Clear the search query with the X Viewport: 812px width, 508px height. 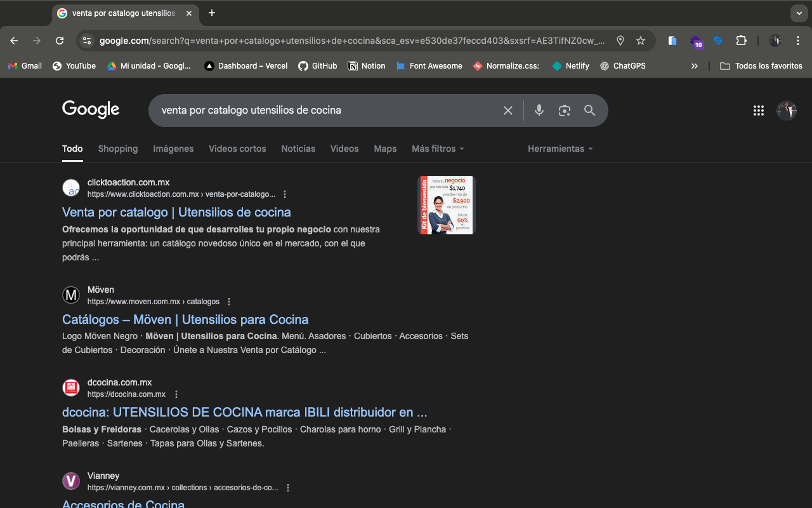click(508, 110)
